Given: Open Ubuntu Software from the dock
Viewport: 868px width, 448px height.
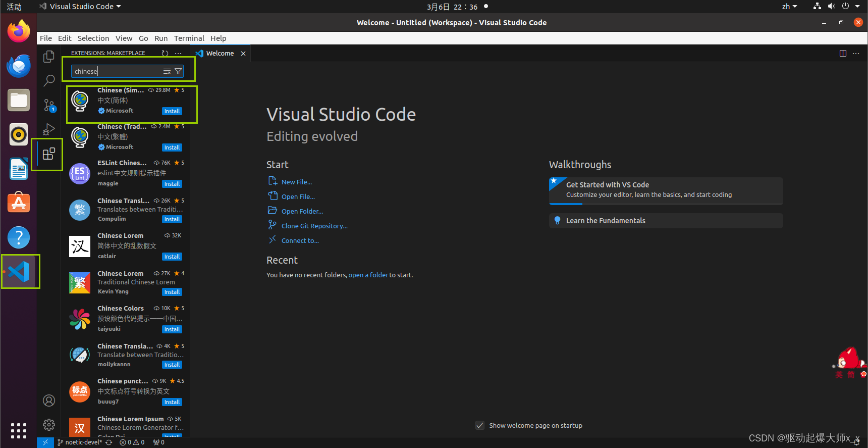Looking at the screenshot, I should (x=19, y=203).
